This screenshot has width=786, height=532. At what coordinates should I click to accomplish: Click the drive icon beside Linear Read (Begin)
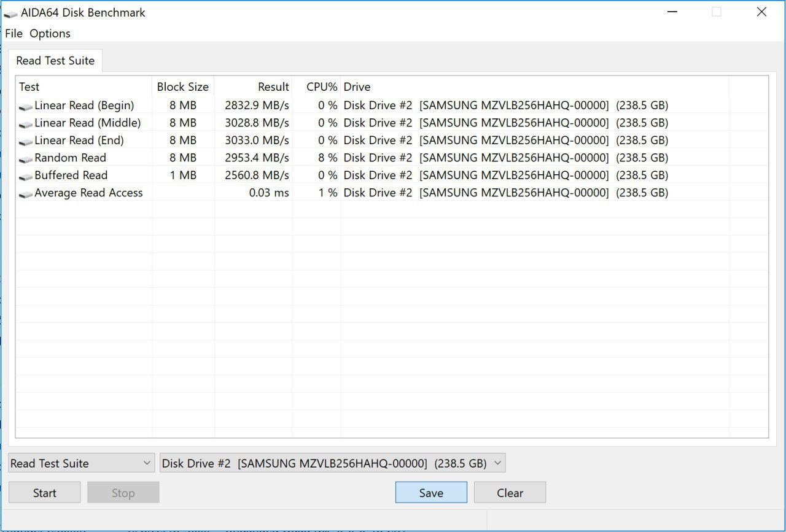coord(25,106)
